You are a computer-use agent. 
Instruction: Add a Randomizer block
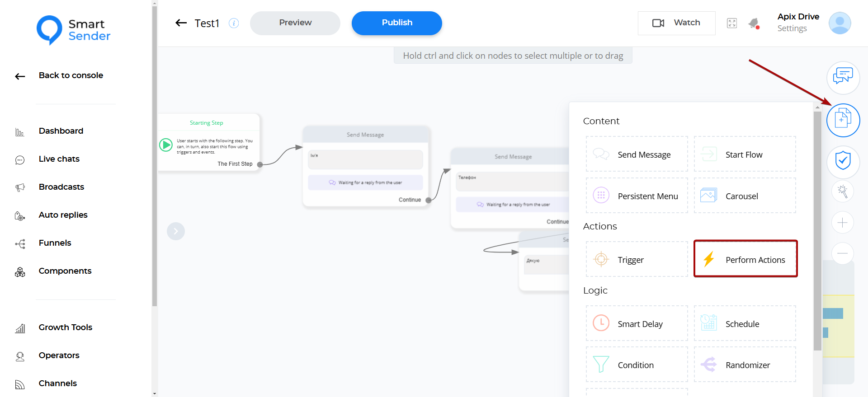coord(745,364)
